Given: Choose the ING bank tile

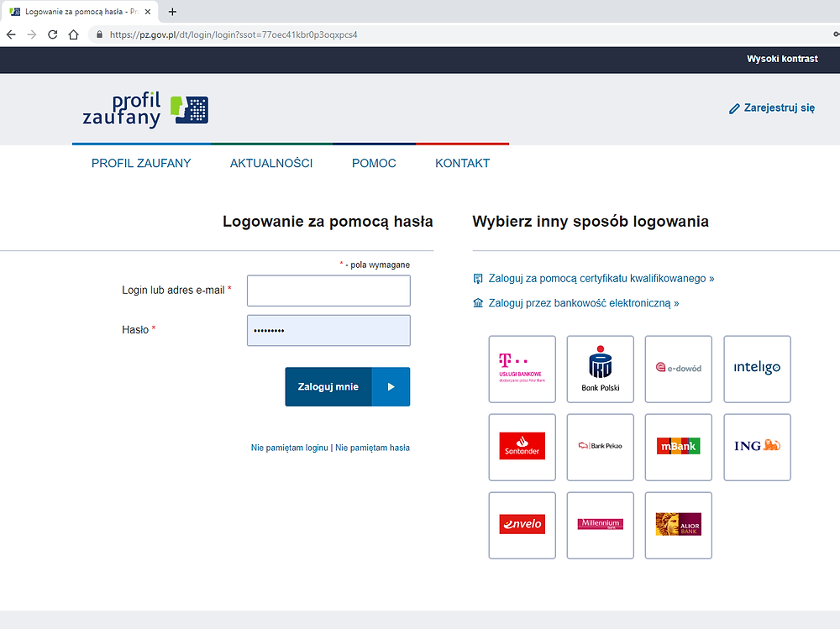Looking at the screenshot, I should (x=757, y=448).
